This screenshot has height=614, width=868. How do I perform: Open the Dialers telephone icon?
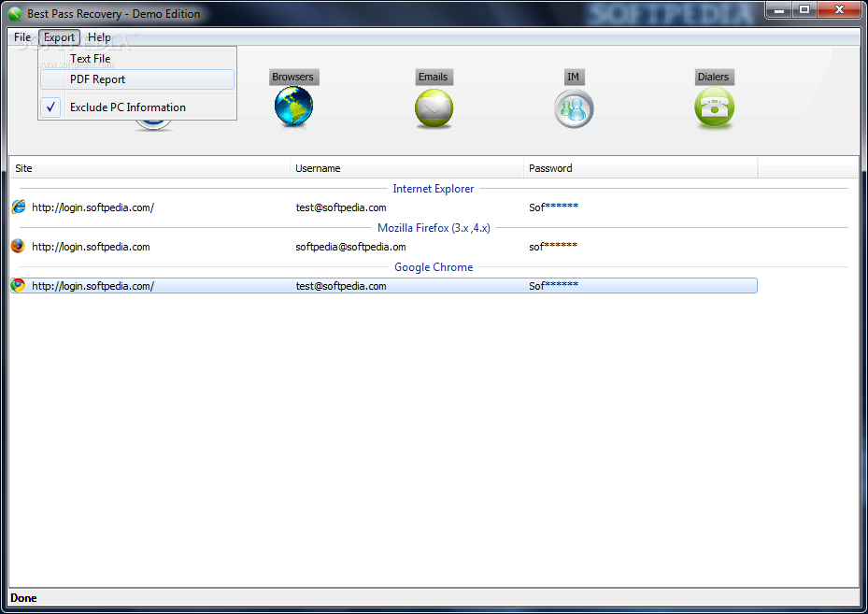(x=714, y=107)
